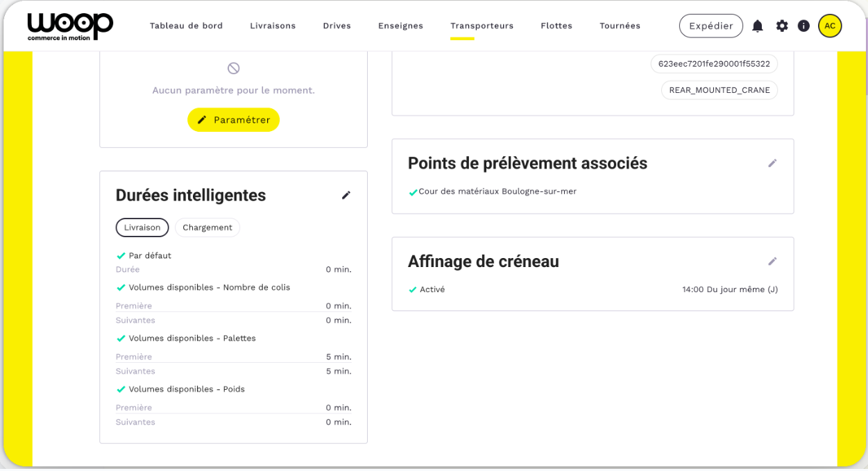This screenshot has width=868, height=471.
Task: Edit Affinage de créneau pencil icon
Action: 772,262
